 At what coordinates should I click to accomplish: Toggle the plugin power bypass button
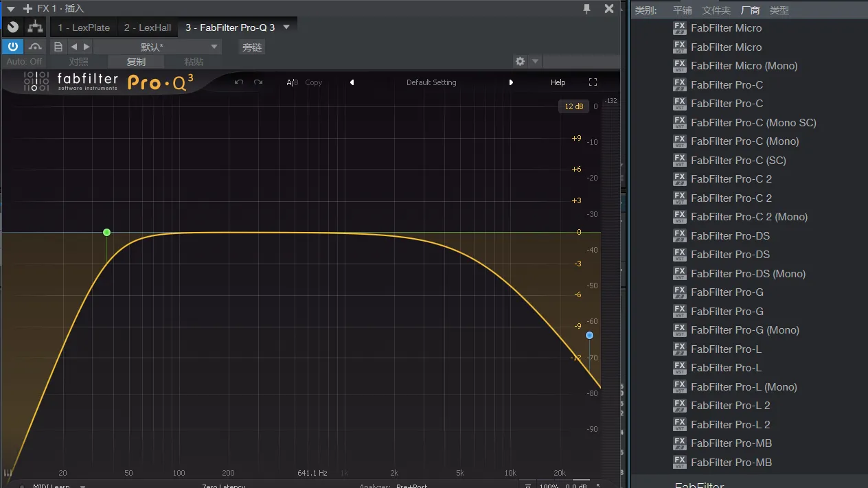point(12,47)
